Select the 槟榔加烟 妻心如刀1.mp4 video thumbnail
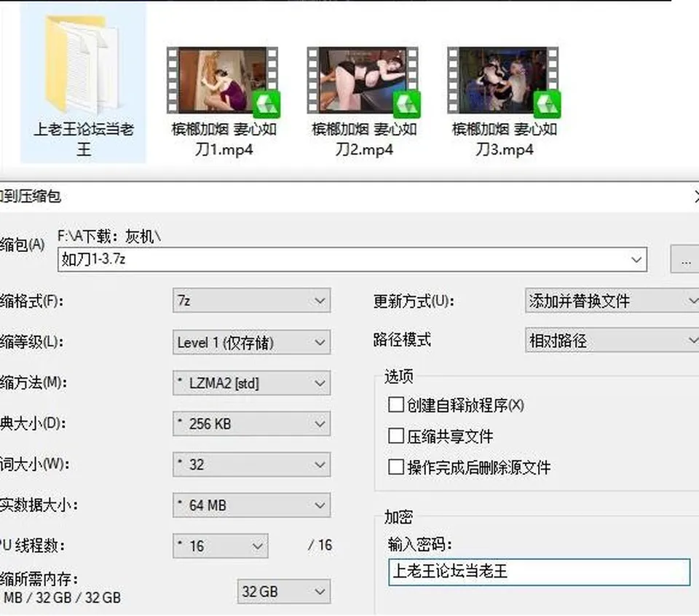 pos(223,80)
